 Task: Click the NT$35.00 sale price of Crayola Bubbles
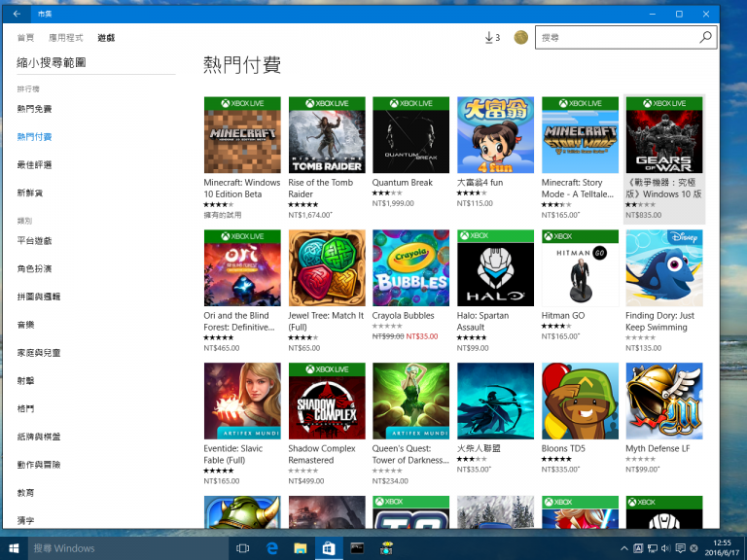422,336
